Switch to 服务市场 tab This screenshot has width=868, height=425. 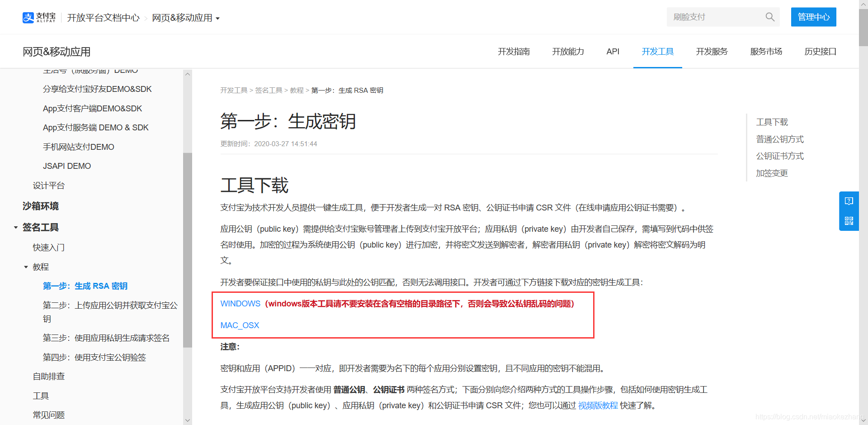(766, 52)
